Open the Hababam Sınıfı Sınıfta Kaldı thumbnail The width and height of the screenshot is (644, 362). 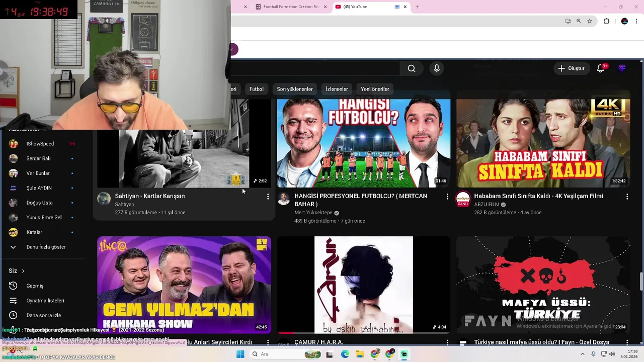tap(543, 143)
